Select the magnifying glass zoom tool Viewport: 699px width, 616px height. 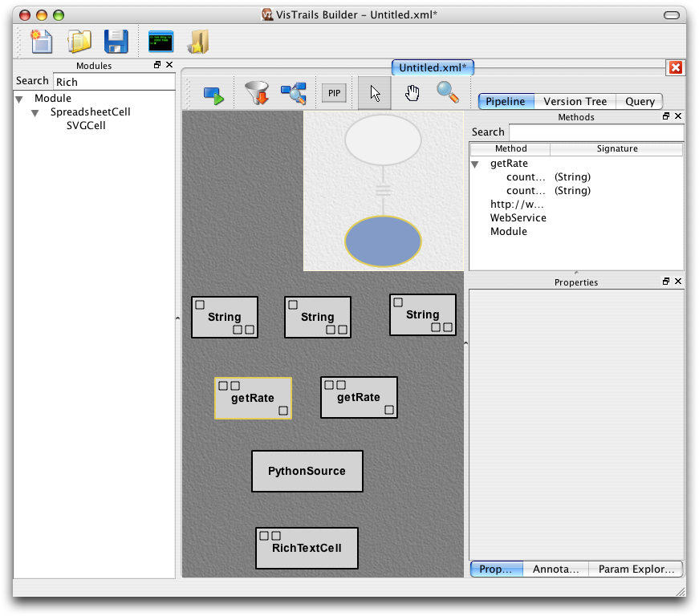pyautogui.click(x=447, y=93)
